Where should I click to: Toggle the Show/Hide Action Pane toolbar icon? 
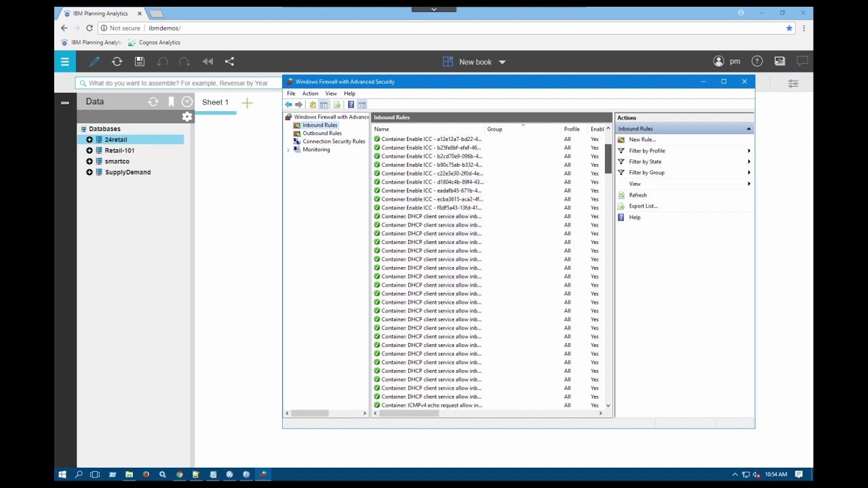coord(361,104)
